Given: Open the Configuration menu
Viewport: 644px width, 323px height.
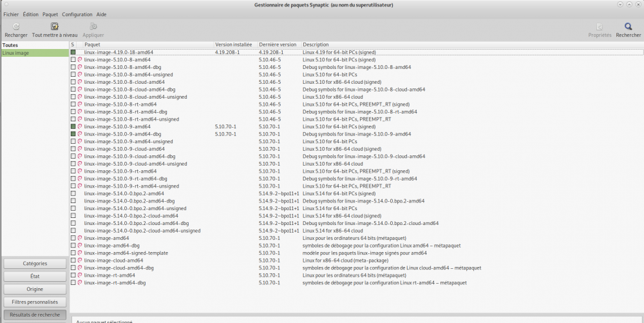Looking at the screenshot, I should (77, 14).
